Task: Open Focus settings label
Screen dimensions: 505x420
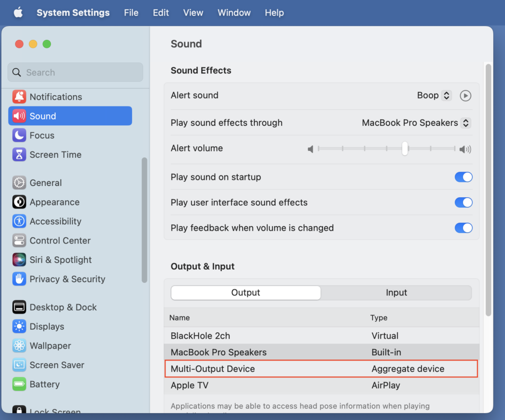Action: [x=42, y=136]
